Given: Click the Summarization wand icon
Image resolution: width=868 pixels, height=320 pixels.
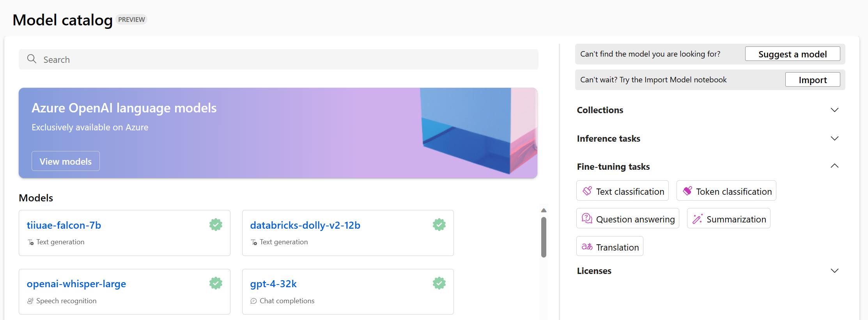Looking at the screenshot, I should pos(698,219).
